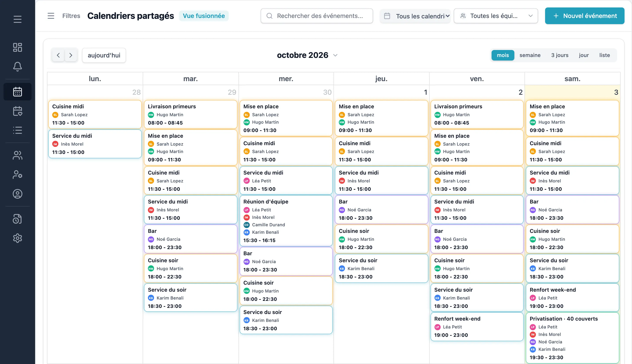Expand the octobre 2026 month picker

coord(307,55)
